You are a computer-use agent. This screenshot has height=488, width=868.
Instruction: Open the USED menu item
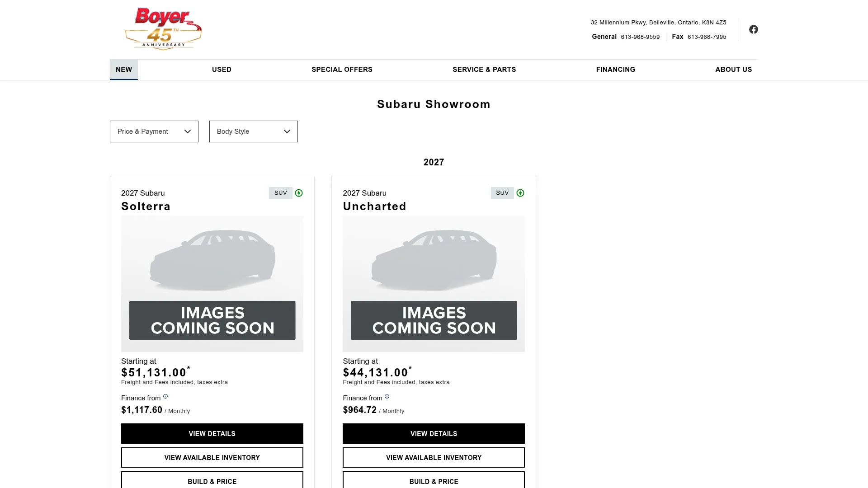tap(222, 70)
